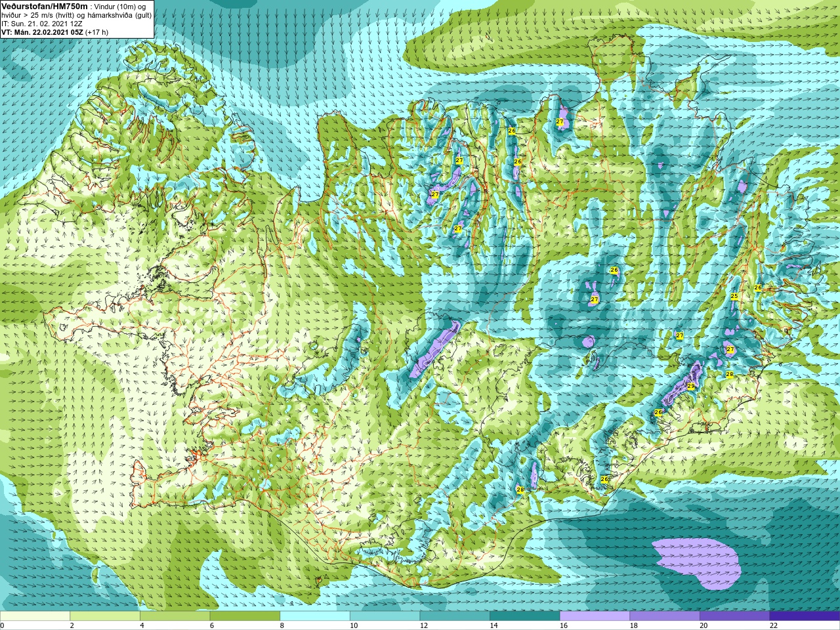
Task: Click the yellow '29' gust label
Action: coord(690,387)
